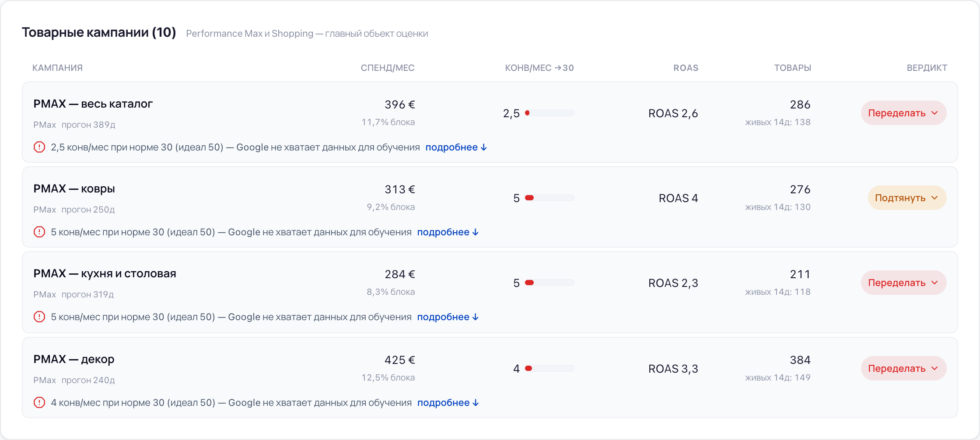This screenshot has width=980, height=440.
Task: Click warning icon in PMAX — кухня и столовая row
Action: coord(39,317)
